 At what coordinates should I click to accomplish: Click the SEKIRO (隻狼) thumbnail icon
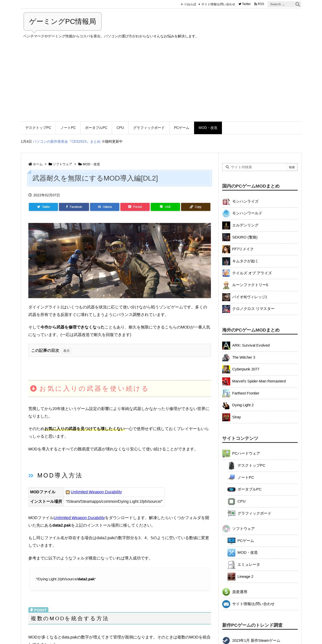(226, 237)
